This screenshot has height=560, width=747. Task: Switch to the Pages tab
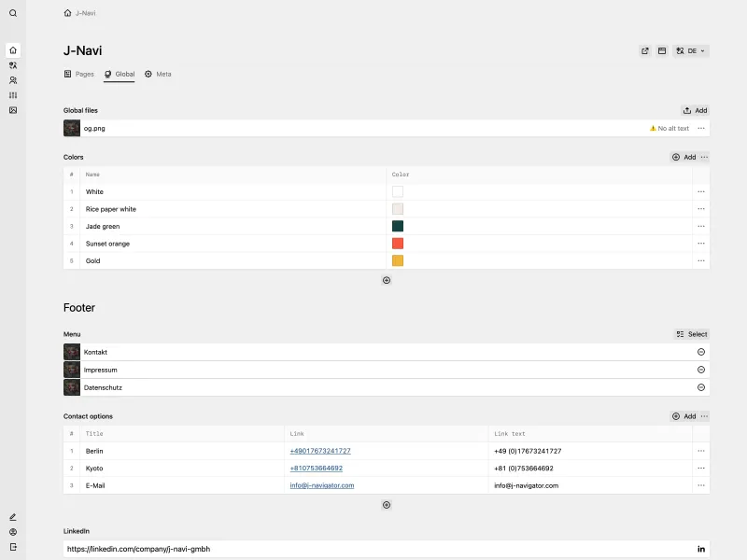pos(78,74)
